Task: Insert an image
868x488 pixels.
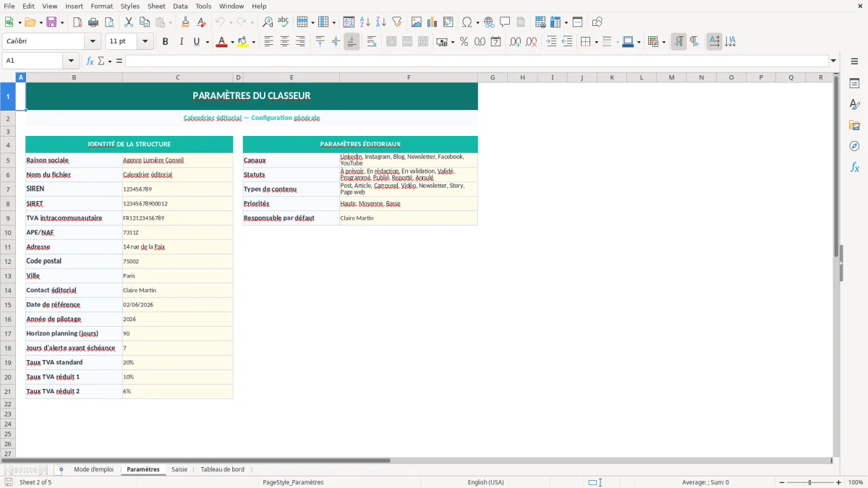Action: 417,22
